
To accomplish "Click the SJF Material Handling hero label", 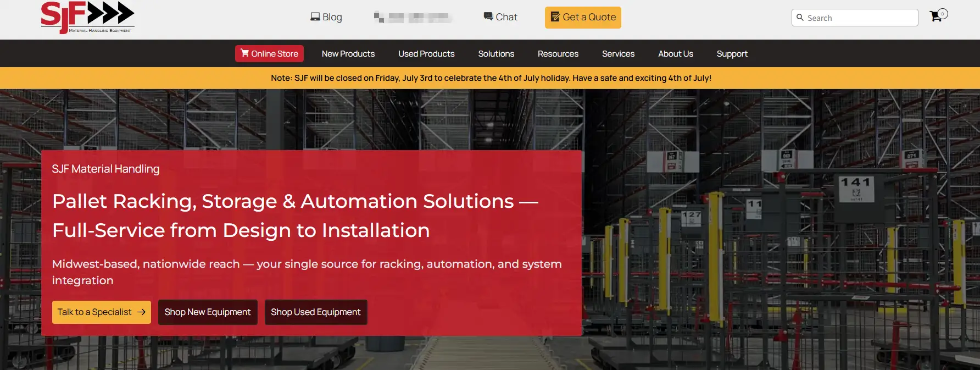I will (x=105, y=169).
